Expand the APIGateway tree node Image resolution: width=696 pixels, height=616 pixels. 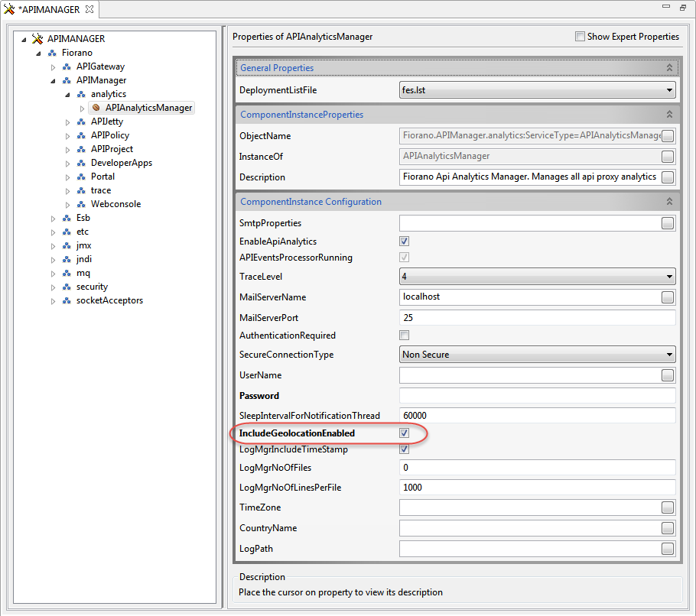click(54, 67)
